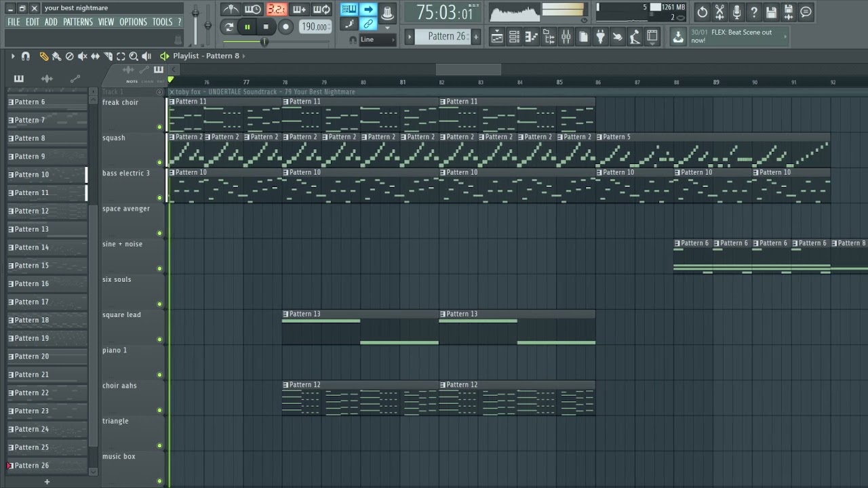
Task: Toggle the Playlist snap magnet icon
Action: [x=26, y=56]
